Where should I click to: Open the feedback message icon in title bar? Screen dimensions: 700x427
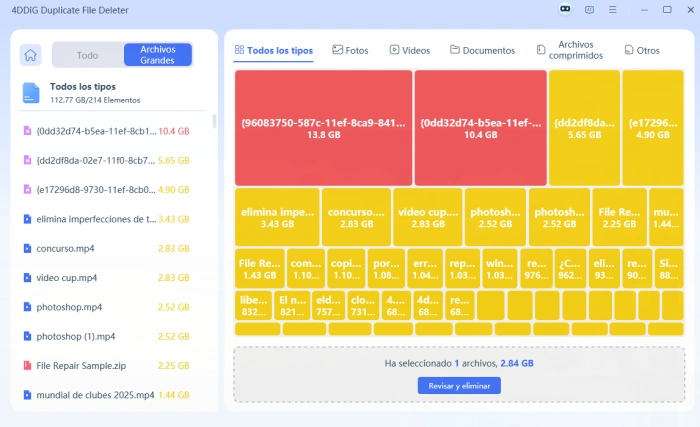coord(589,10)
